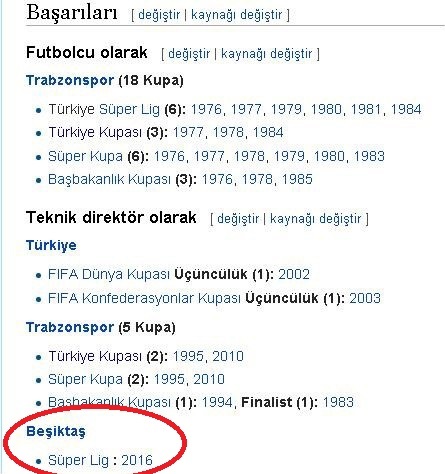Click the Türkiye national team link
The image size is (445, 474).
pos(51,245)
